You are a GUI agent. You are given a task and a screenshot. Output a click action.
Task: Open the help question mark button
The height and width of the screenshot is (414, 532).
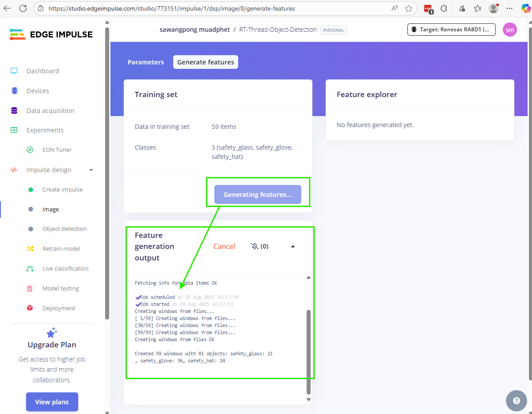coord(517,401)
